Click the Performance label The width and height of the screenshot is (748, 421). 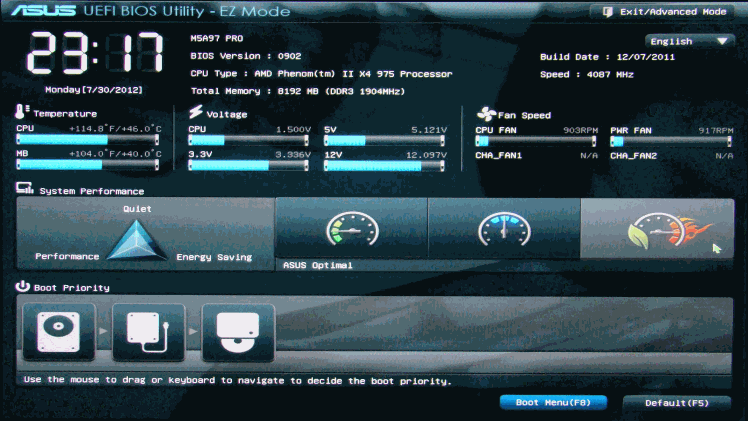coord(67,256)
